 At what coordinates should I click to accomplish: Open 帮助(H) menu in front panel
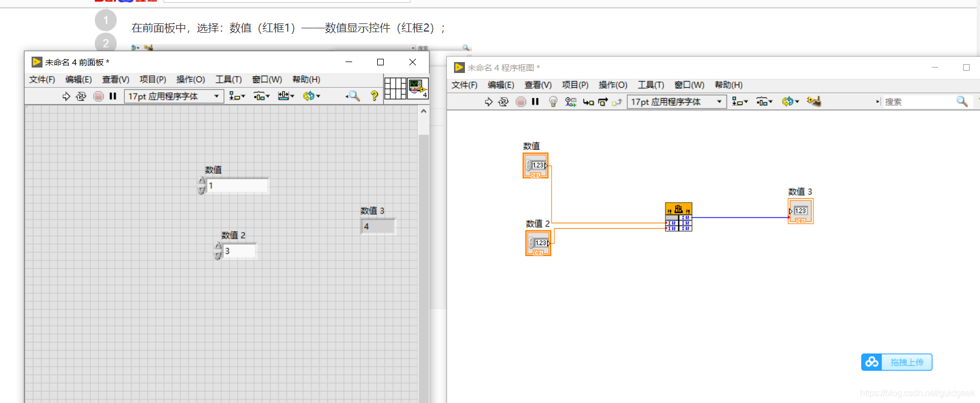306,80
